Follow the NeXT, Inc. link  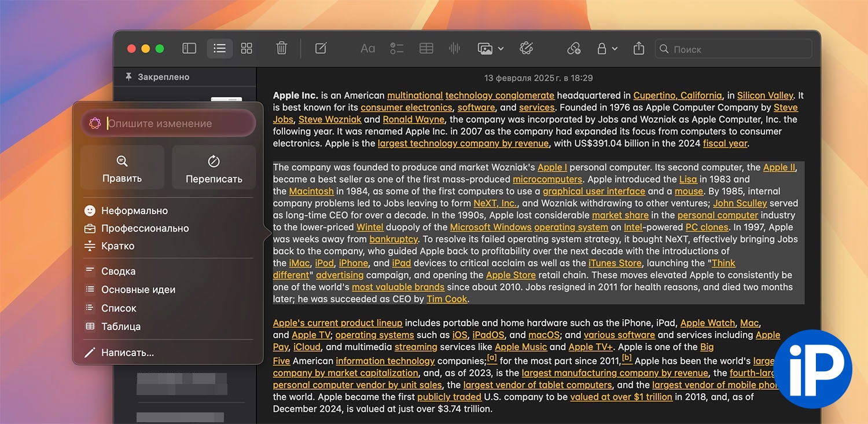tap(495, 203)
